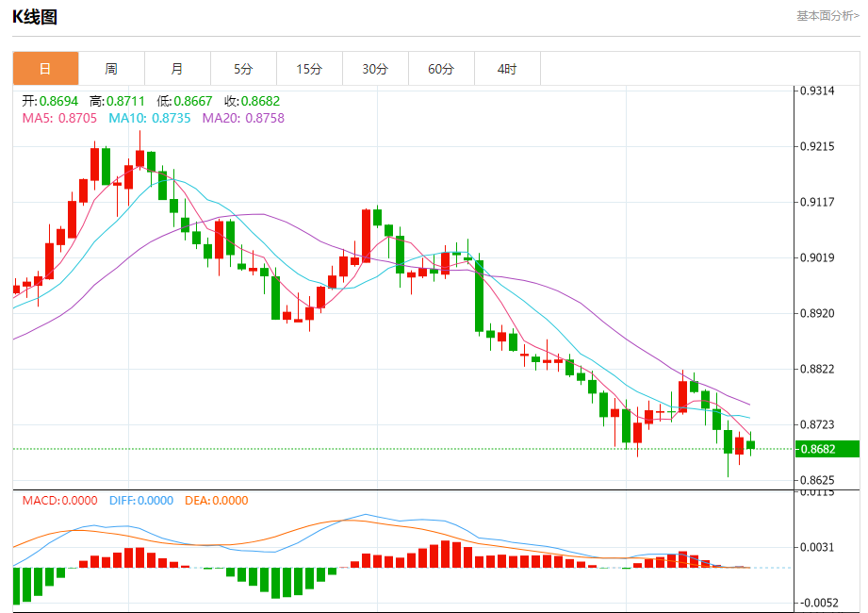Click the MA10: 0.8735 legend value

[x=150, y=118]
